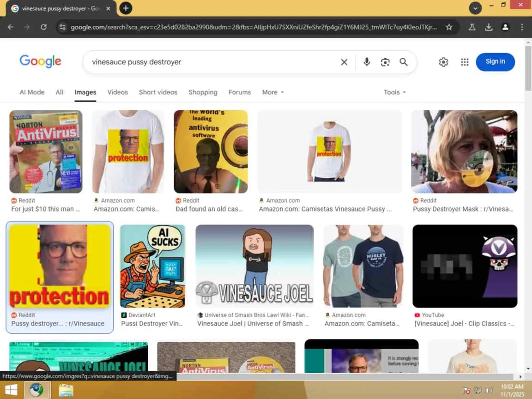Open the taskbar clock and date
Screen dimensions: 532x399
tap(512, 391)
